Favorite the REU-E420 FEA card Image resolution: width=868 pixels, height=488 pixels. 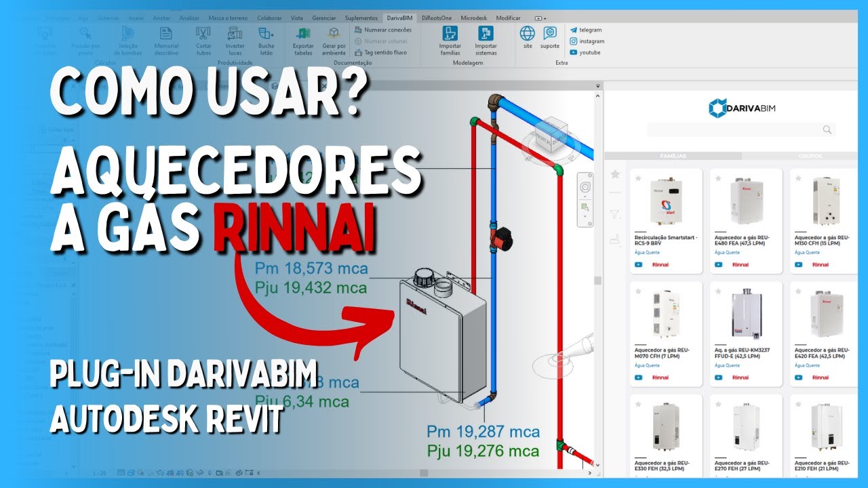797,291
